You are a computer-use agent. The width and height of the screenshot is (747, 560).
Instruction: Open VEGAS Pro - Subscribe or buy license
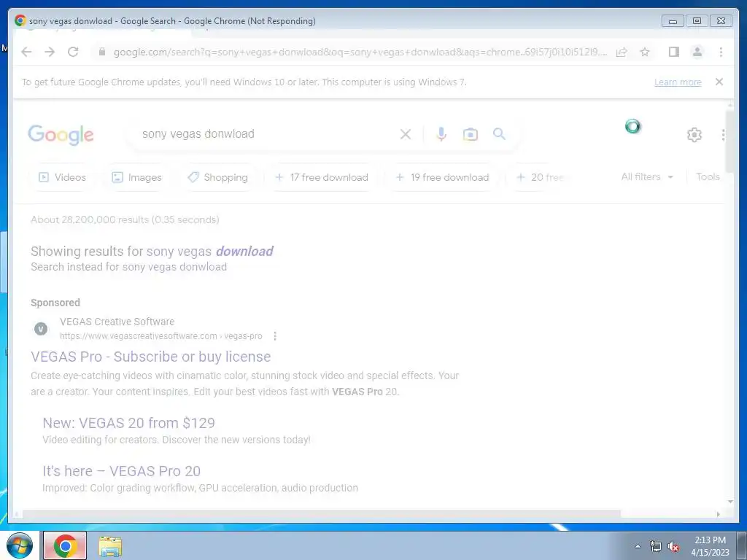click(150, 357)
